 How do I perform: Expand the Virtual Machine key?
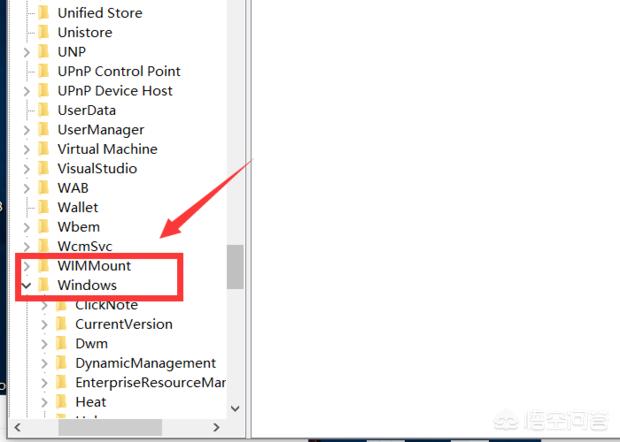(x=26, y=149)
